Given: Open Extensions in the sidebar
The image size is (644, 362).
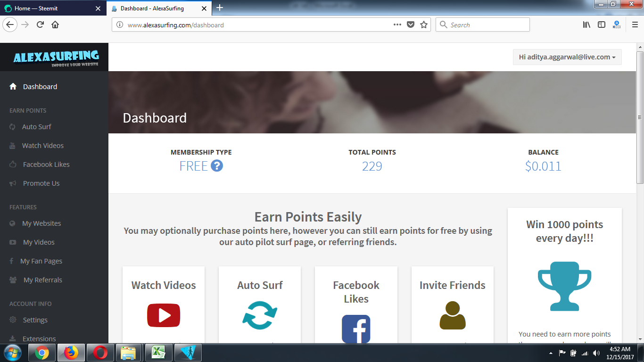Looking at the screenshot, I should coord(39,339).
